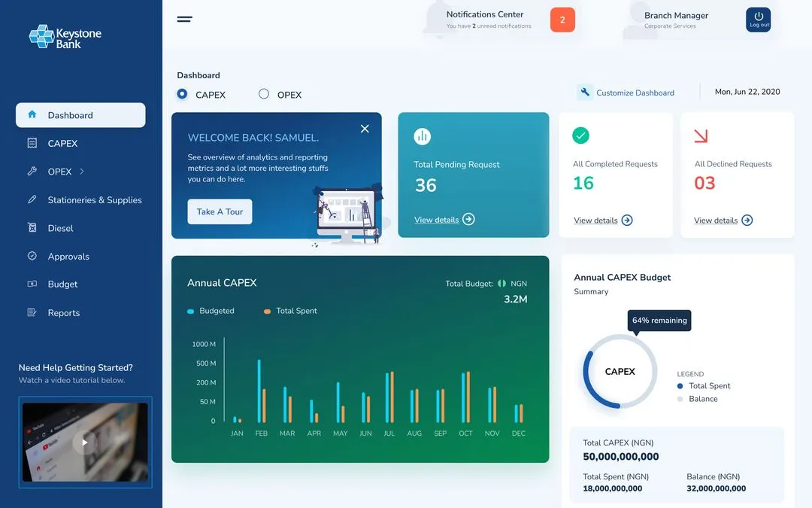Click the pending requests count 36

tap(426, 185)
